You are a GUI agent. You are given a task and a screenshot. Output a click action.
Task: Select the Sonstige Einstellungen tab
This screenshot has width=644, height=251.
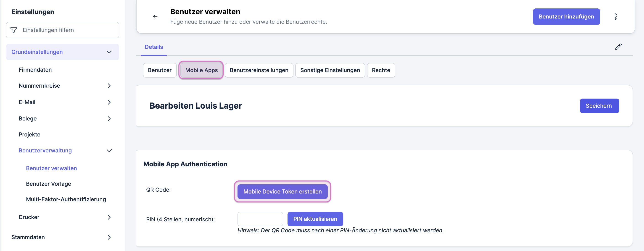(330, 70)
